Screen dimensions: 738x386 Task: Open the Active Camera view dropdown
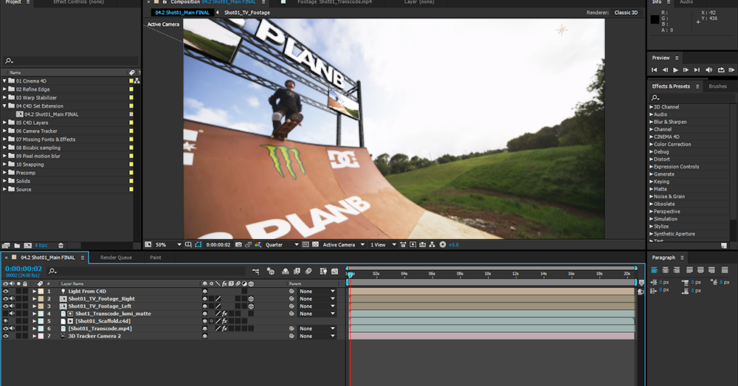[x=344, y=245]
